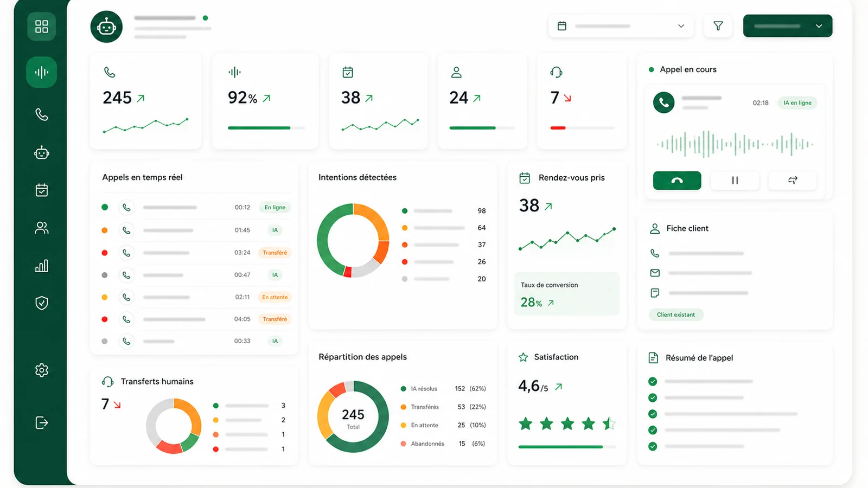Open the calendar icon in sidebar
Image resolution: width=868 pixels, height=488 pixels.
(x=42, y=190)
